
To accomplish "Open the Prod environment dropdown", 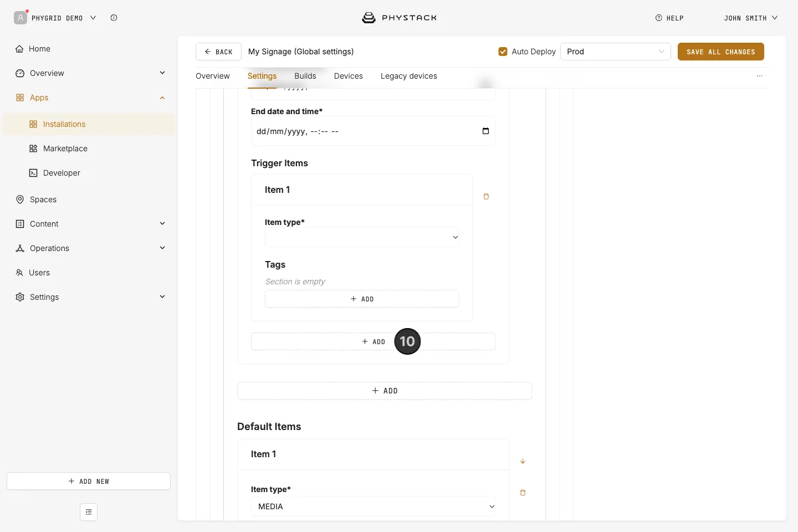I will pos(616,52).
